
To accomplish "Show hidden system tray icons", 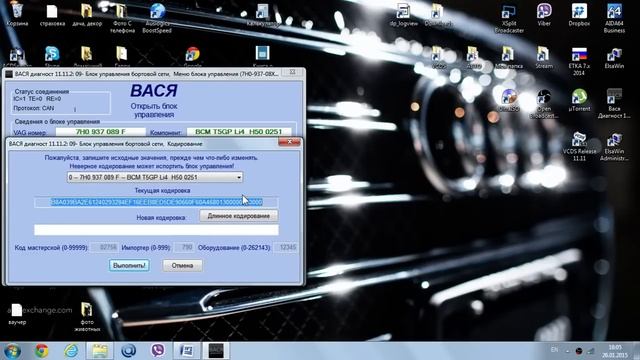I will tap(567, 351).
